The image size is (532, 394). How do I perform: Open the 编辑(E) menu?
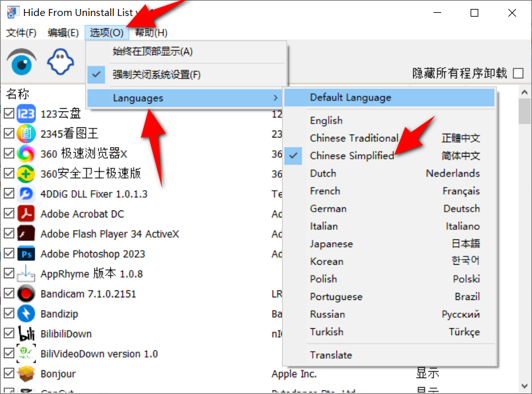[x=63, y=33]
